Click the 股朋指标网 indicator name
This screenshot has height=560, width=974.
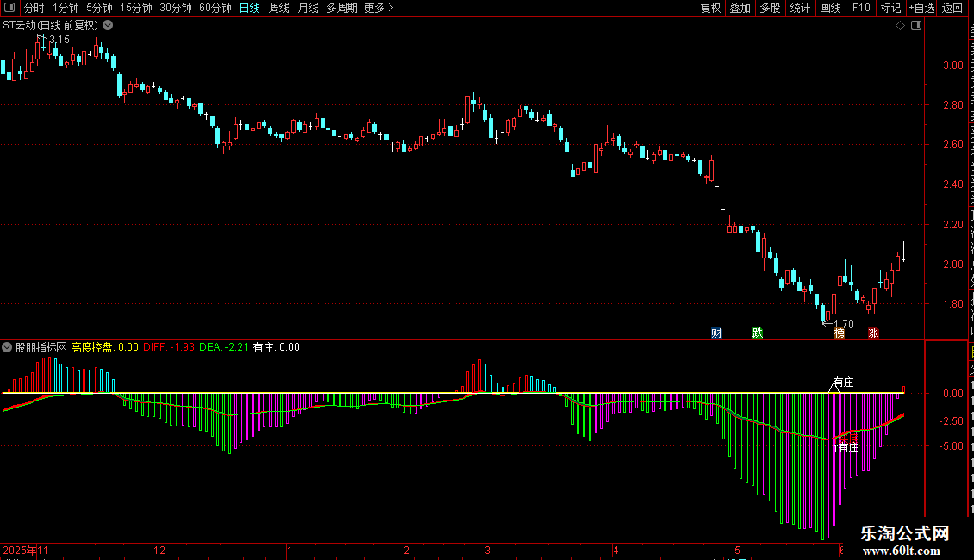click(41, 347)
